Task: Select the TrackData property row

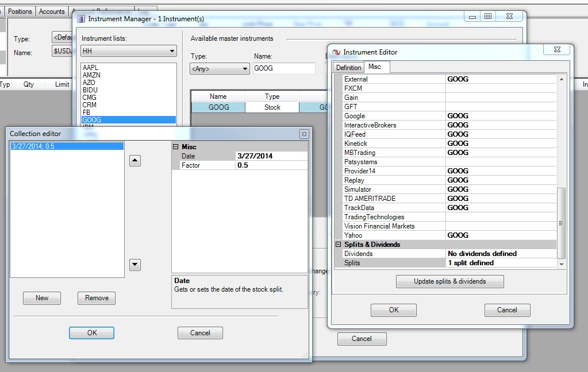Action: point(450,208)
